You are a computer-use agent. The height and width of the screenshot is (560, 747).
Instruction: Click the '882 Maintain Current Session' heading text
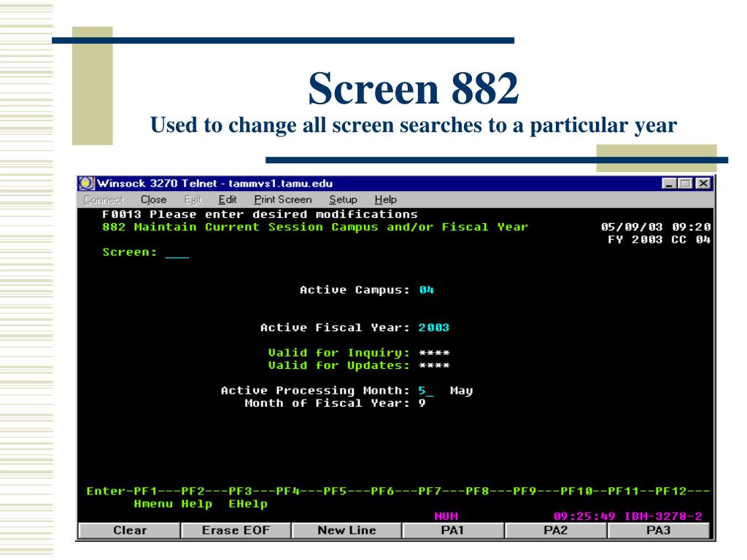212,227
